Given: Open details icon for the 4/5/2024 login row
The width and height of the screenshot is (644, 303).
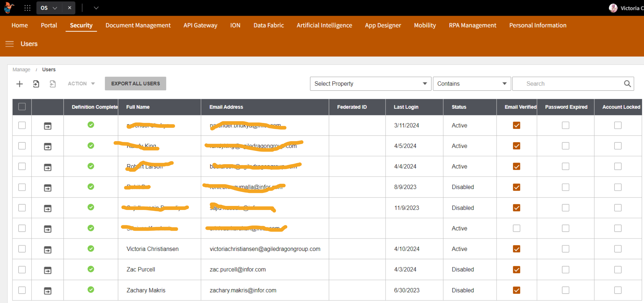Looking at the screenshot, I should click(48, 147).
